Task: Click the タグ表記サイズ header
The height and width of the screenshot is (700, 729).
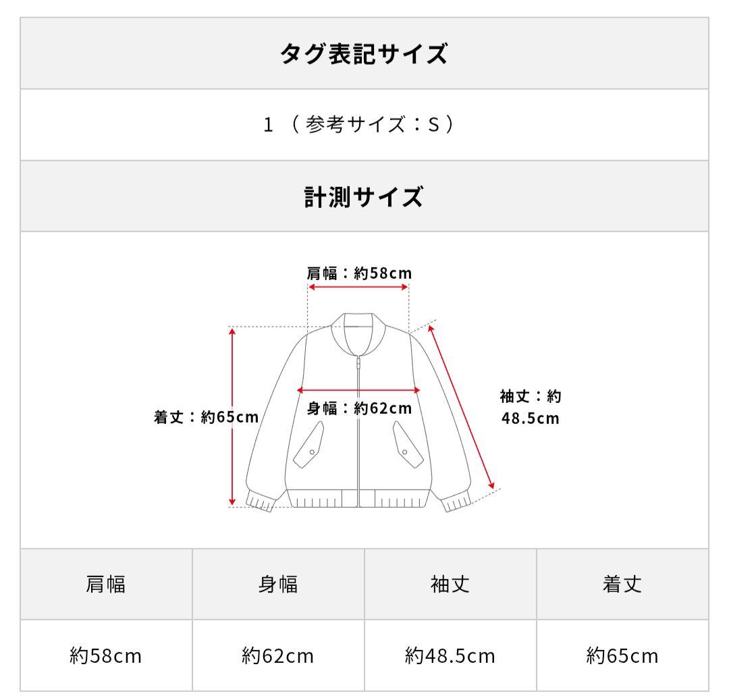Action: click(364, 54)
